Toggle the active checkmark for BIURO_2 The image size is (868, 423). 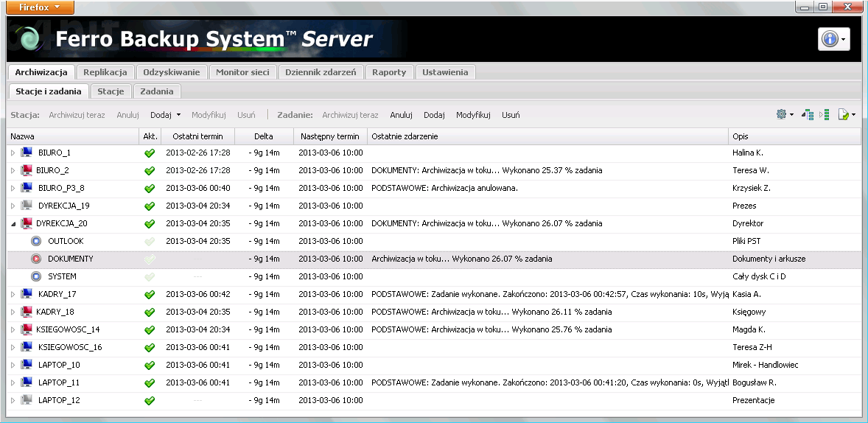coord(150,170)
